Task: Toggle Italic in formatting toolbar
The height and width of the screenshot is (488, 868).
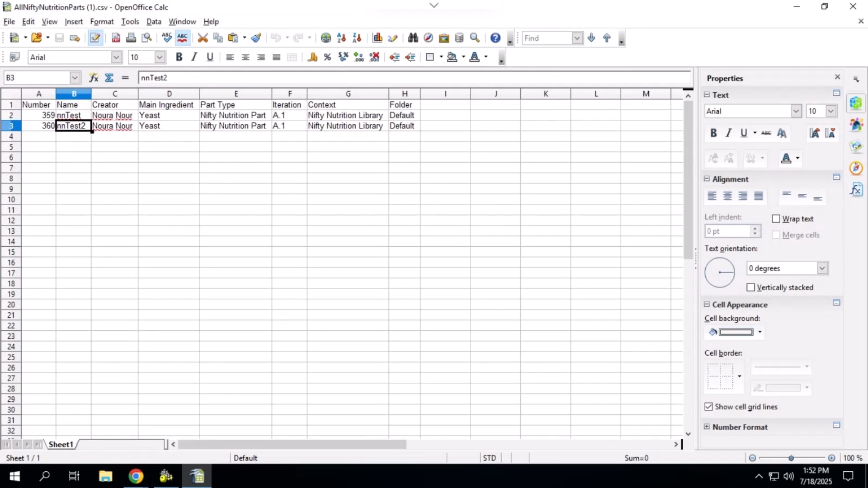Action: tap(194, 57)
